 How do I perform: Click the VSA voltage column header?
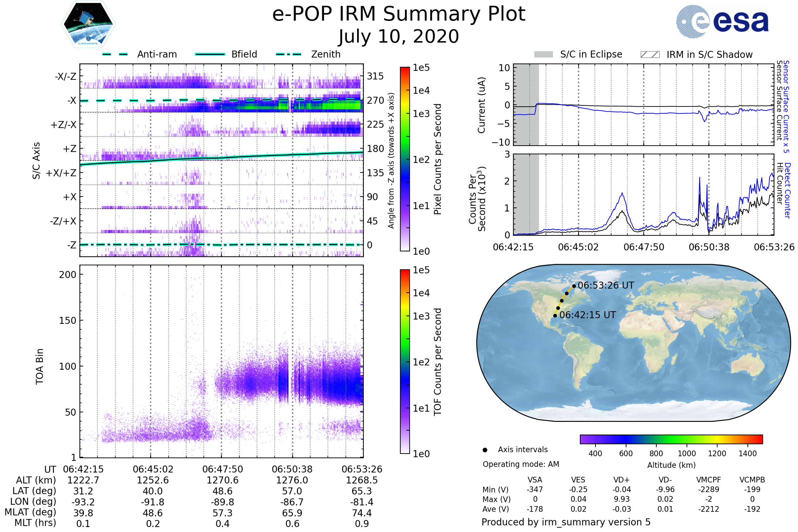535,480
